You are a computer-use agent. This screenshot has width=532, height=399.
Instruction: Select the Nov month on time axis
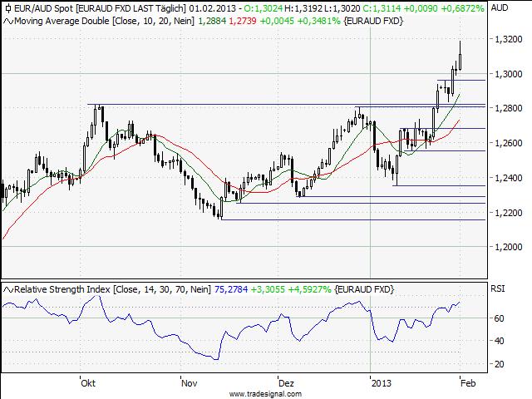click(x=190, y=384)
